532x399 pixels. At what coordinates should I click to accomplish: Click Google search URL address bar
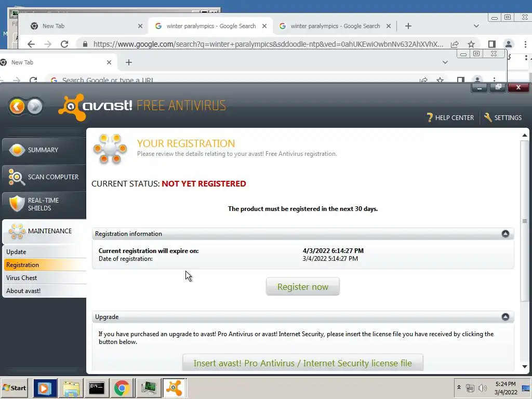click(x=268, y=44)
